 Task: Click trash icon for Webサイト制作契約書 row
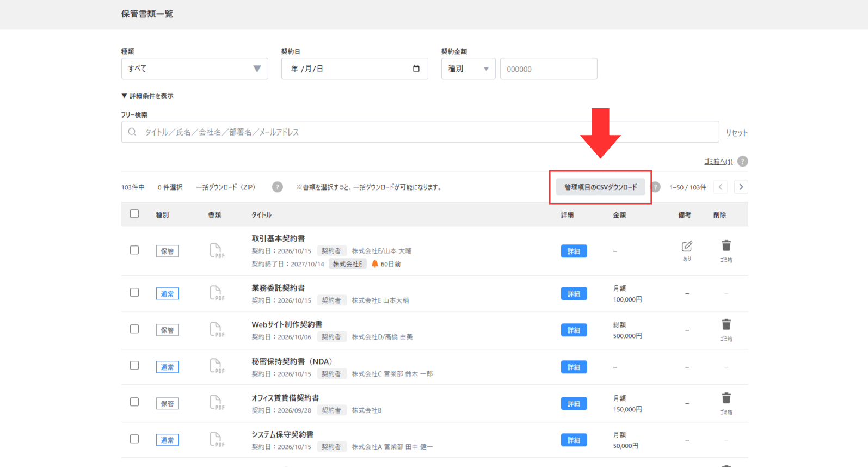point(726,325)
